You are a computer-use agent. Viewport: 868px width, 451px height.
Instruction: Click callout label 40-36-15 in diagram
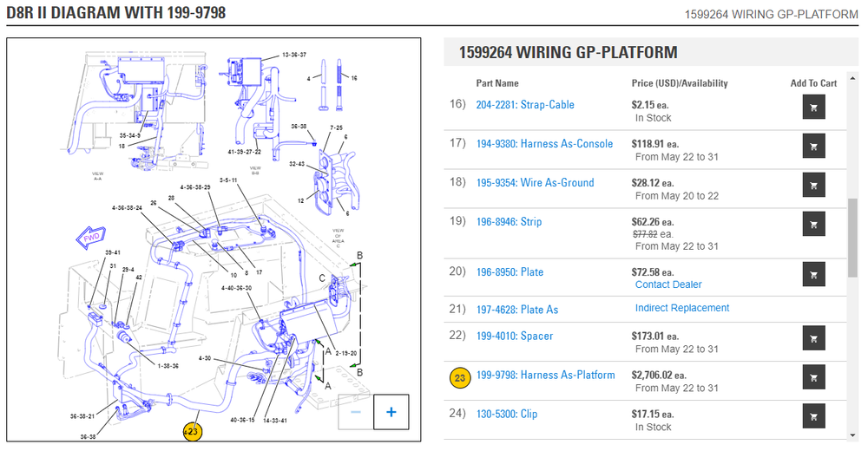(242, 420)
